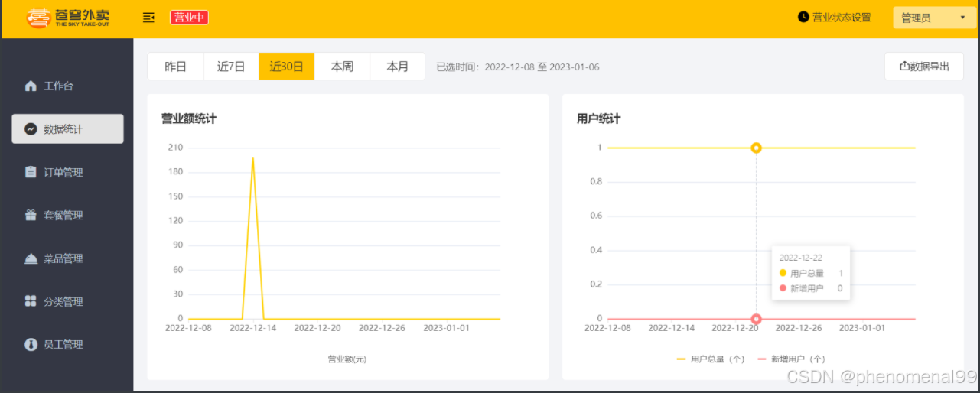Select 数据统计 in the sidebar
The height and width of the screenshot is (393, 980).
point(67,129)
